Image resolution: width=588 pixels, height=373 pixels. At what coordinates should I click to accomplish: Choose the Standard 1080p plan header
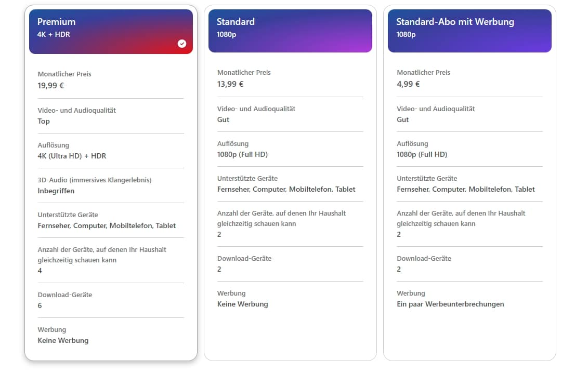[x=290, y=31]
